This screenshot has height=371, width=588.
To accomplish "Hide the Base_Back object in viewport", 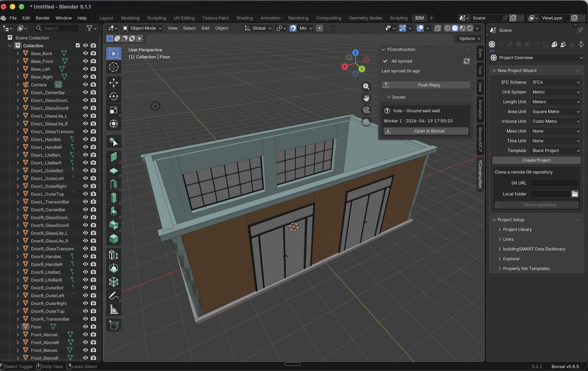I will point(86,53).
